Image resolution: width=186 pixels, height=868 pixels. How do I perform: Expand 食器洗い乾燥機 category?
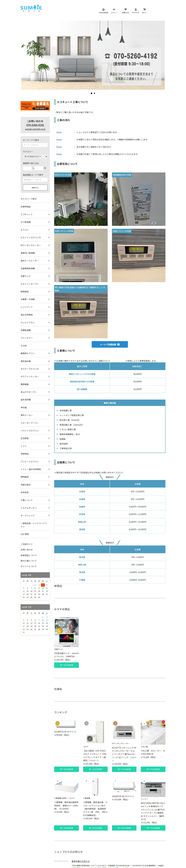click(49, 253)
